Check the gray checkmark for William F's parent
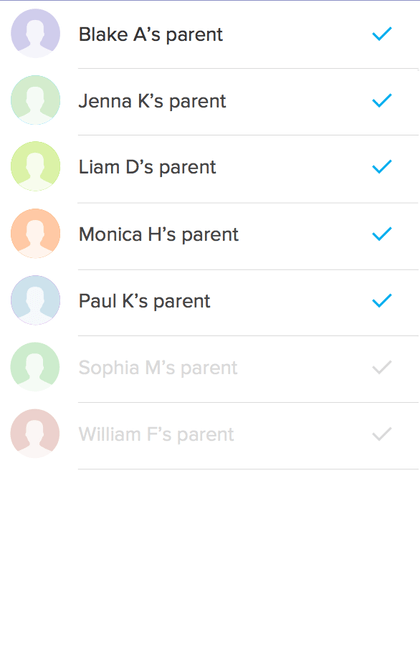The width and height of the screenshot is (420, 668). (x=382, y=434)
